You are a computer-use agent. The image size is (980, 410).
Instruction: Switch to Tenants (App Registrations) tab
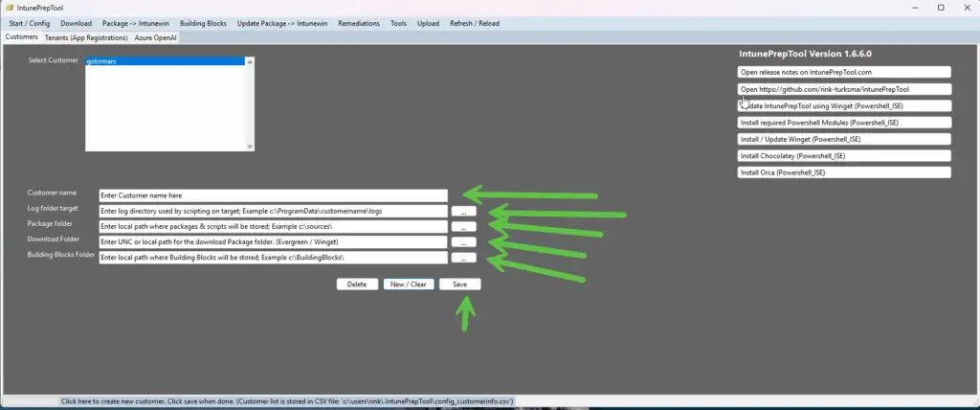(86, 37)
